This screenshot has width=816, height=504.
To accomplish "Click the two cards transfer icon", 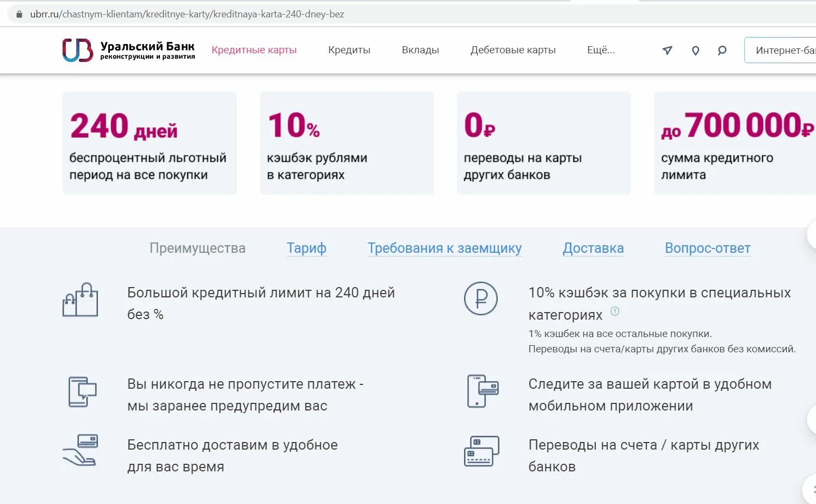I will (481, 451).
